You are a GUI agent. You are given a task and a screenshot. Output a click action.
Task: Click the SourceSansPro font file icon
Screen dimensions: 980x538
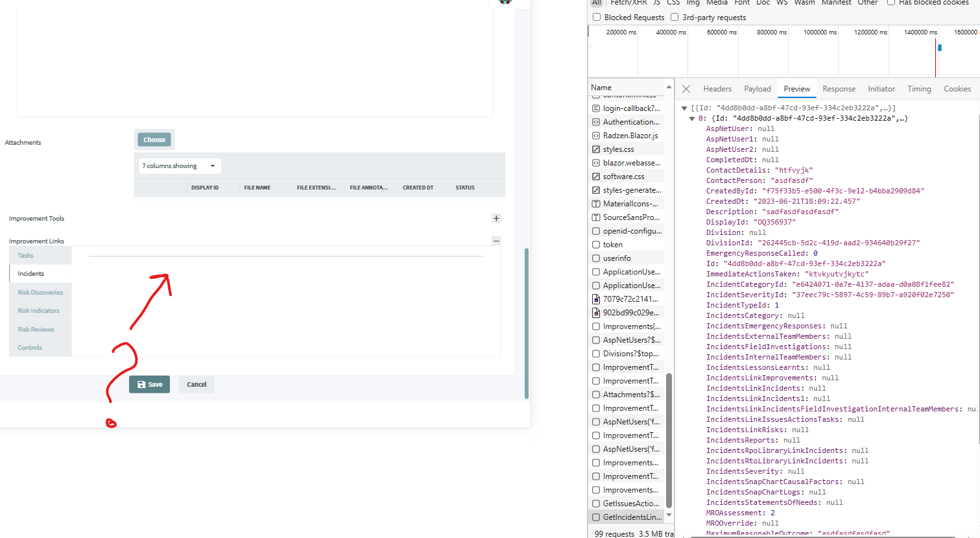[x=596, y=217]
